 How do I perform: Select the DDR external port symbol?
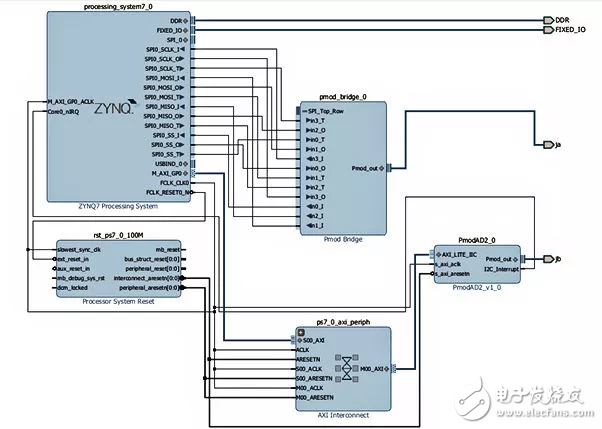click(547, 19)
